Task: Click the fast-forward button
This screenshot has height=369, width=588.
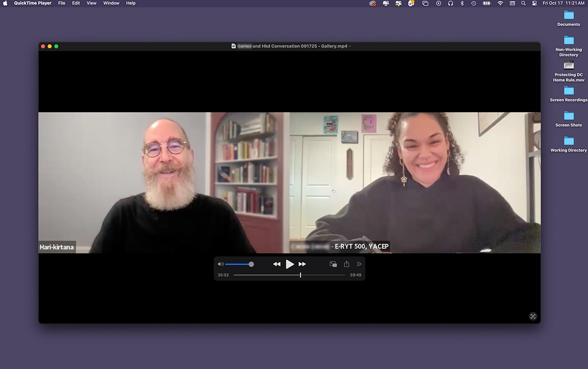Action: click(x=302, y=264)
